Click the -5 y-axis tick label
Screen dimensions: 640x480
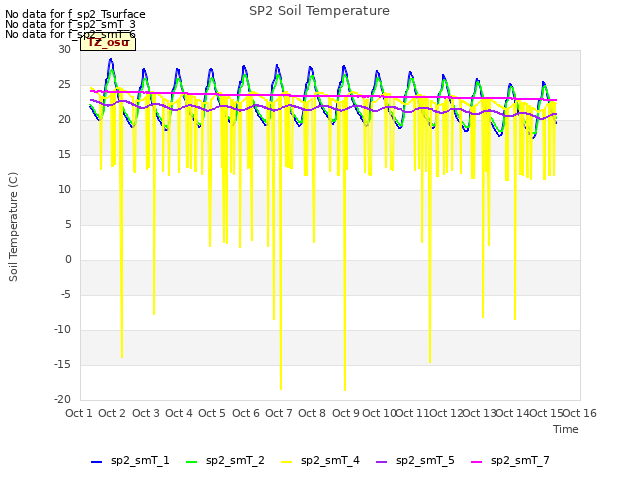tap(66, 295)
